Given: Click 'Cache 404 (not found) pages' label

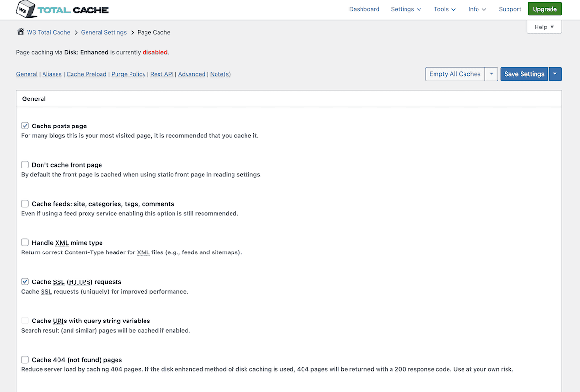Looking at the screenshot, I should coord(77,360).
